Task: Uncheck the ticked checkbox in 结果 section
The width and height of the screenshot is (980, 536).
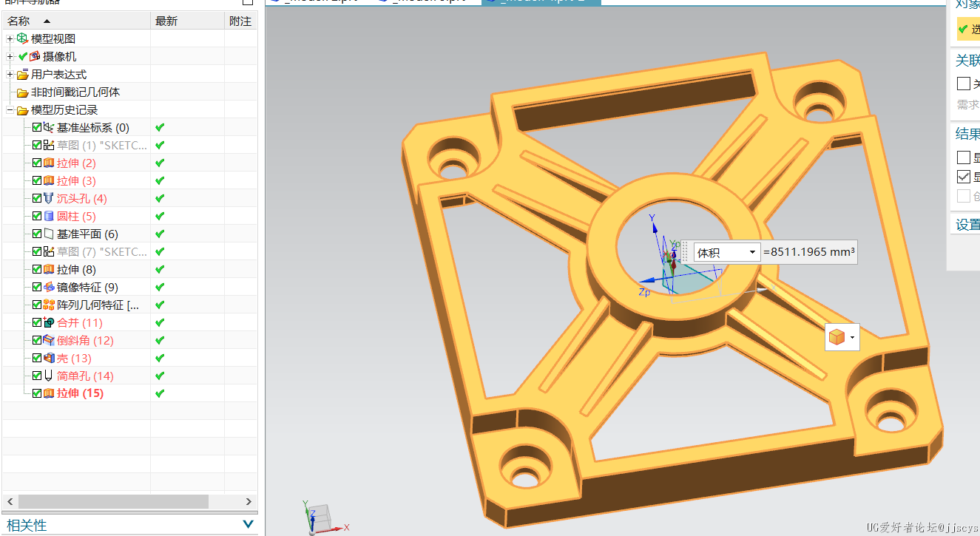Action: coord(964,177)
